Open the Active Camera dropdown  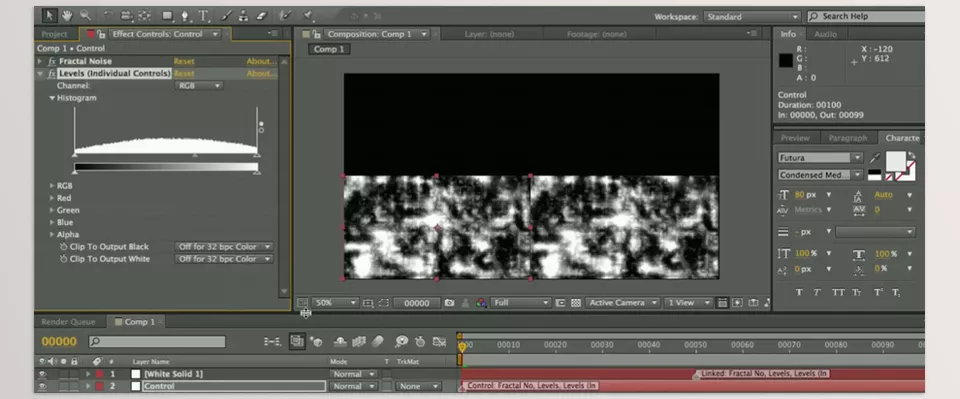(x=623, y=303)
